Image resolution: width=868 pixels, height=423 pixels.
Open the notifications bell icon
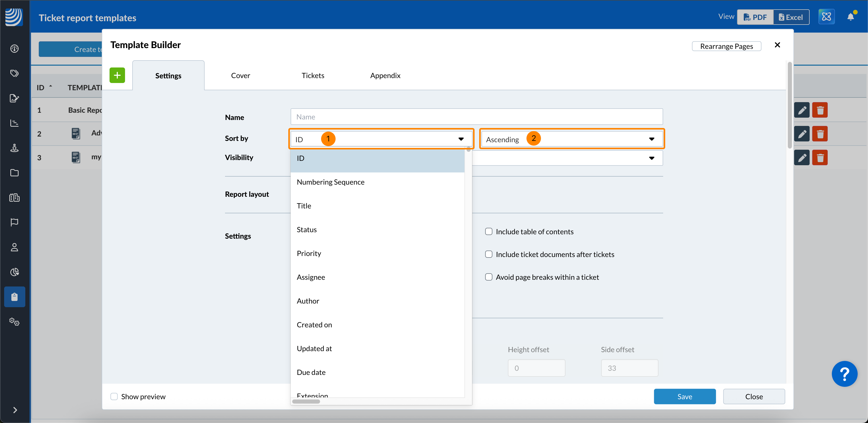(850, 17)
